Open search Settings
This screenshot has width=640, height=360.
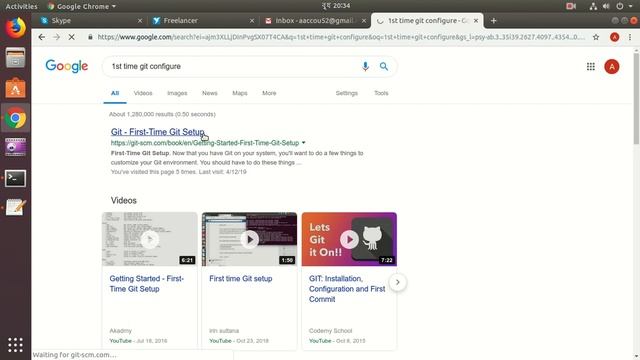point(347,93)
